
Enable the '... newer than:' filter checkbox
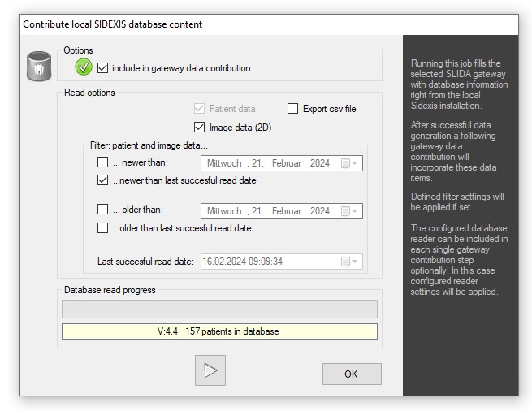coord(102,162)
